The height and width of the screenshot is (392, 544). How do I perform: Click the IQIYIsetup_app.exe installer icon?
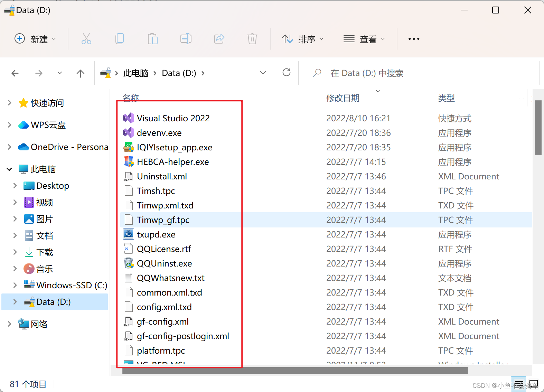(129, 147)
